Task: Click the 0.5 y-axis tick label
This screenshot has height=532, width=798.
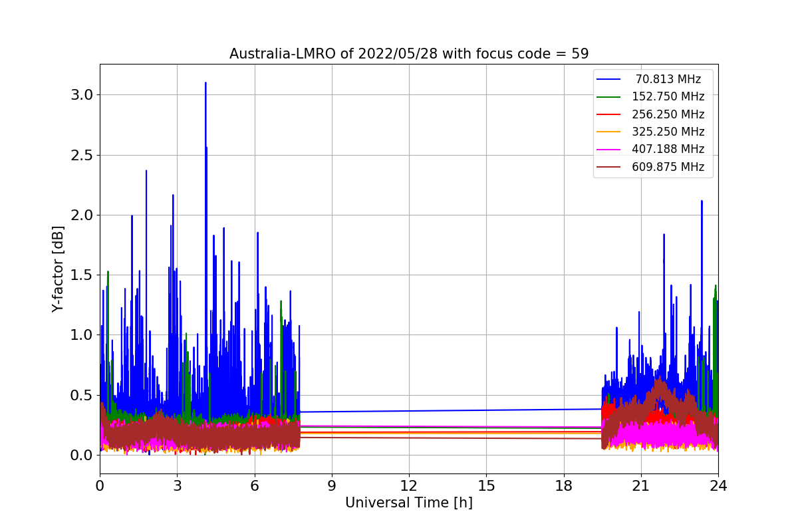Action: pos(82,395)
